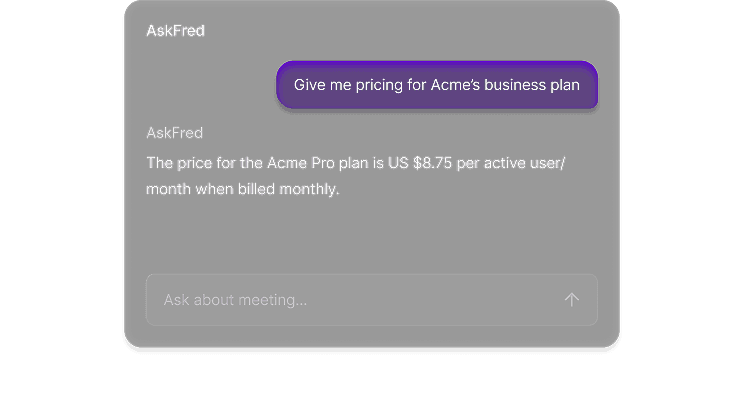The height and width of the screenshot is (400, 744).
Task: Click the empty chat area below the reply
Action: [x=370, y=235]
